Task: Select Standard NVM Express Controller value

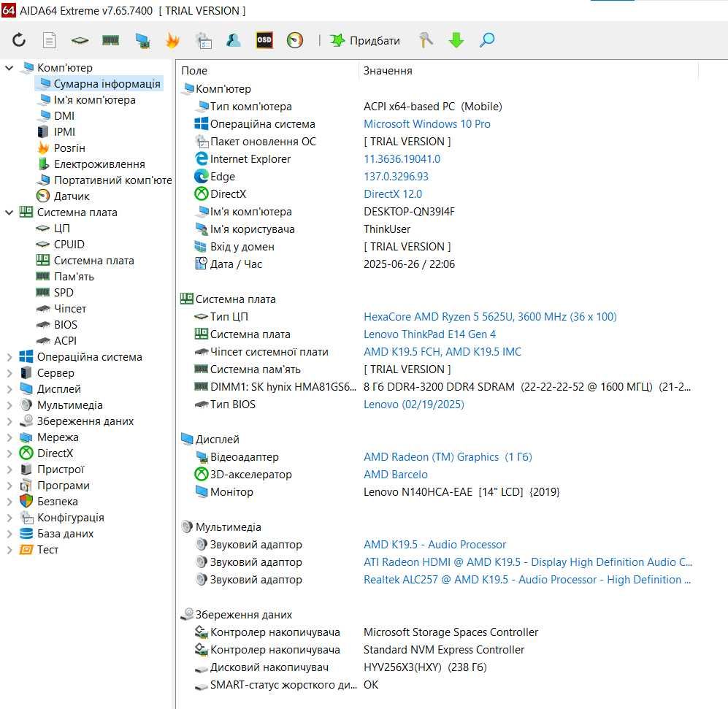Action: pyautogui.click(x=444, y=650)
